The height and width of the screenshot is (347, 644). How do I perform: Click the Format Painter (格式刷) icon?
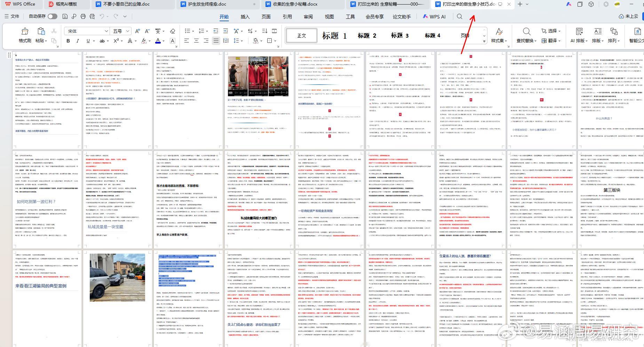tap(25, 31)
